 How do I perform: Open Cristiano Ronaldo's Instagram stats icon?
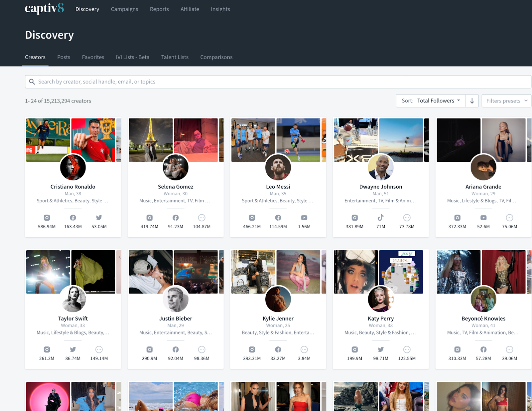coord(47,218)
